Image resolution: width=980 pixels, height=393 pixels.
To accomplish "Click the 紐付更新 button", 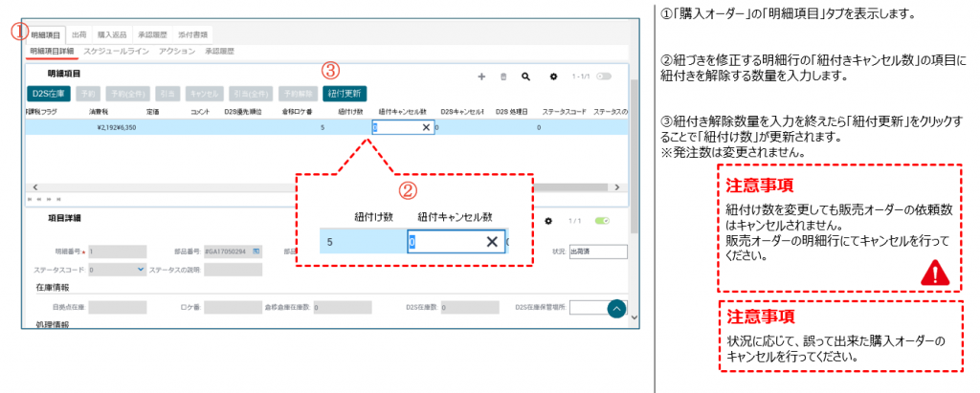I will point(344,94).
